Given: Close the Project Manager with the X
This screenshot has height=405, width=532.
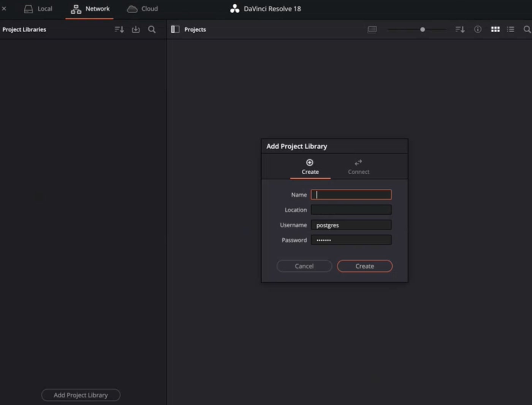Looking at the screenshot, I should click(4, 8).
